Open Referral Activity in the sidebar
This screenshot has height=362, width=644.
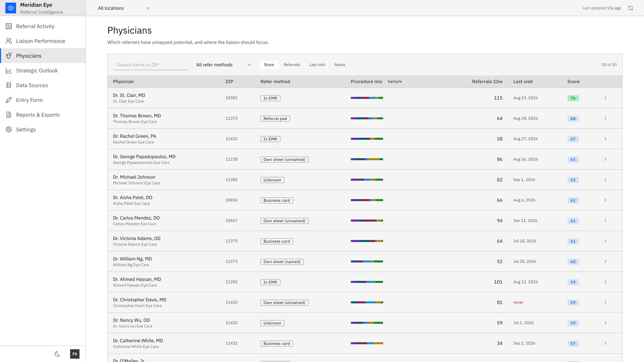(x=43, y=26)
